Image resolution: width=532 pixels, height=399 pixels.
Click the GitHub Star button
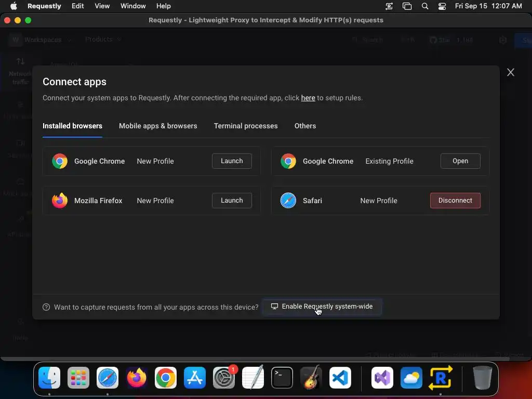451,40
